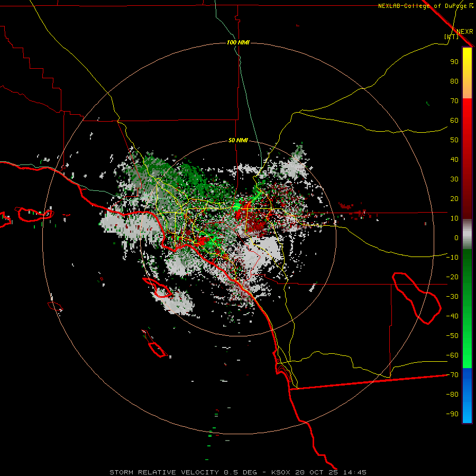Image resolution: width=476 pixels, height=476 pixels.
Task: Select the "-80" value on the velocity scale
Action: coord(452,395)
